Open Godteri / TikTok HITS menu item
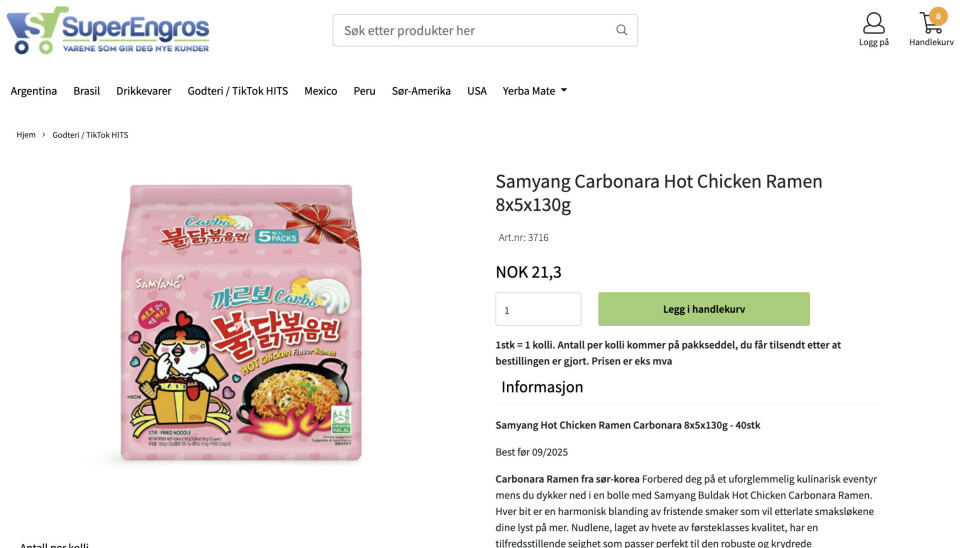The image size is (960, 548). (238, 91)
